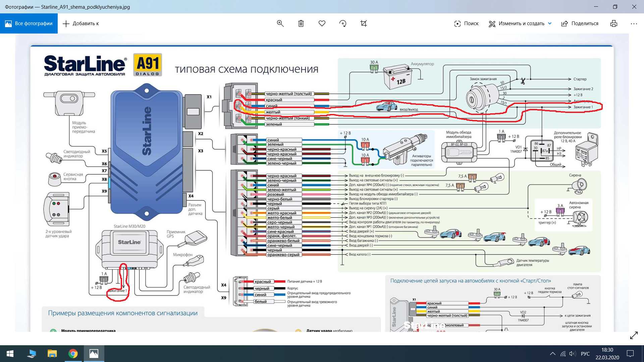Click the 'Датчик температуры двигателя' label
Screen dimensions: 644x362
(532, 262)
